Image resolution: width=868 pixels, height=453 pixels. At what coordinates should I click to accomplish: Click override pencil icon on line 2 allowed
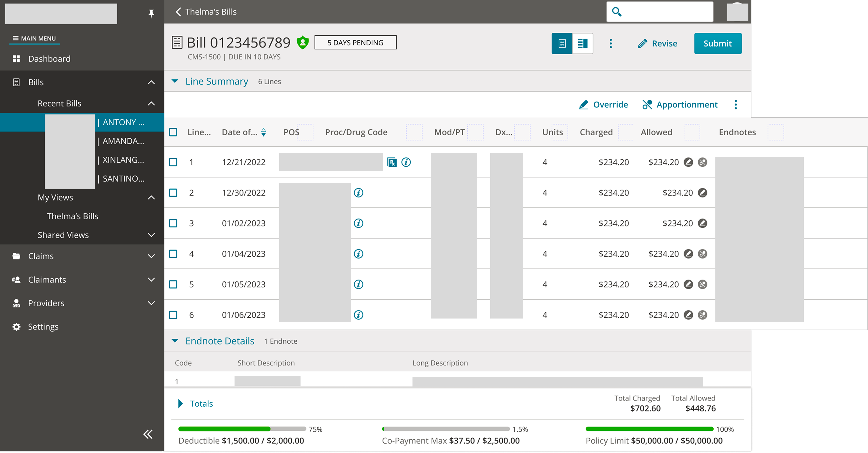click(702, 193)
